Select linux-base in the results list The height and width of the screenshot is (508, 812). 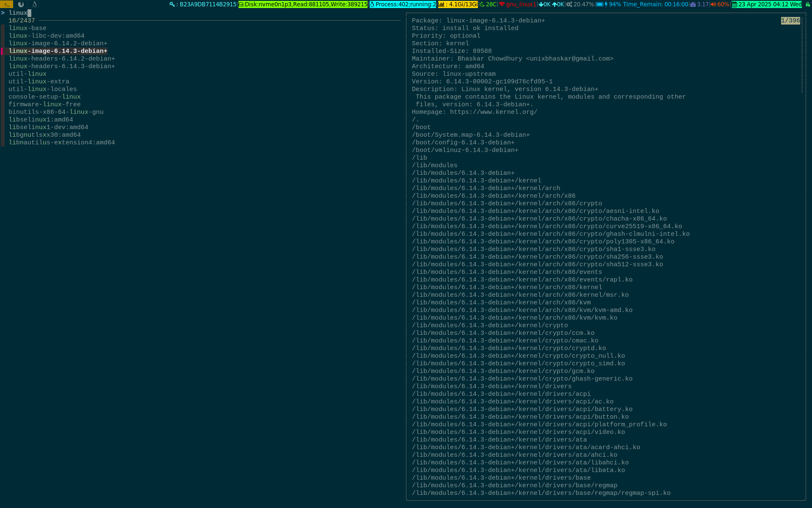pyautogui.click(x=27, y=28)
